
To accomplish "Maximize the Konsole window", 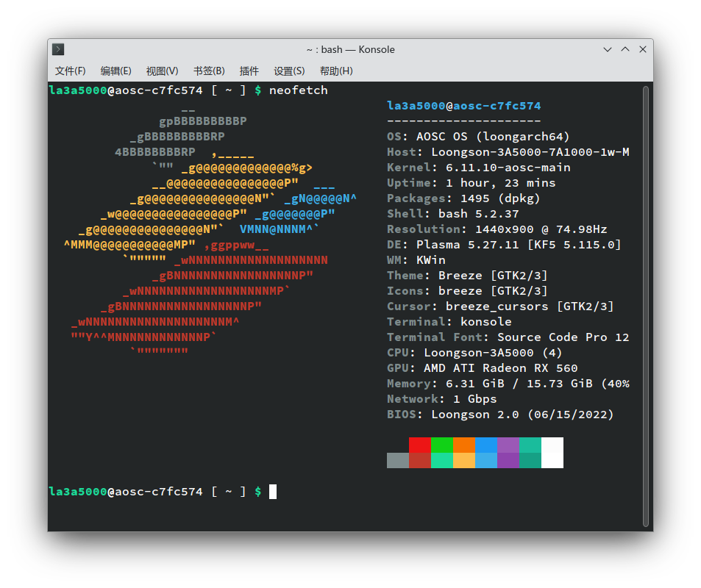I will pos(625,49).
